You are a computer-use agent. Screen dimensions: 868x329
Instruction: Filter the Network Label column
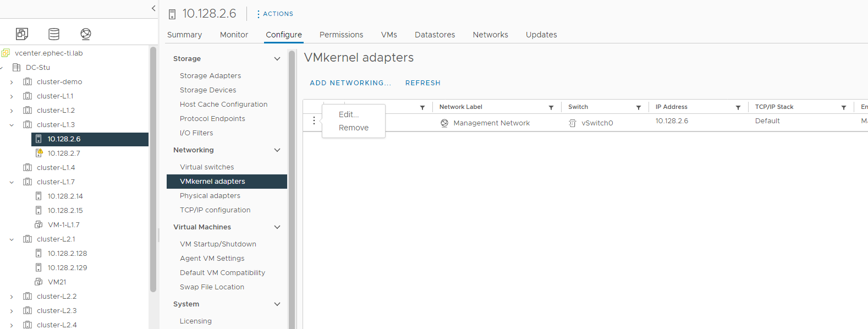pos(551,108)
